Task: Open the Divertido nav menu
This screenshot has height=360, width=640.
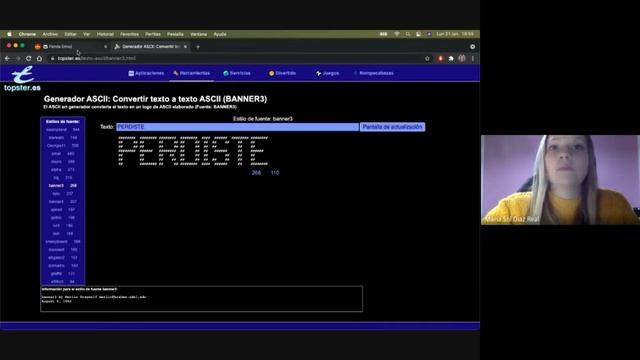Action: [282, 73]
